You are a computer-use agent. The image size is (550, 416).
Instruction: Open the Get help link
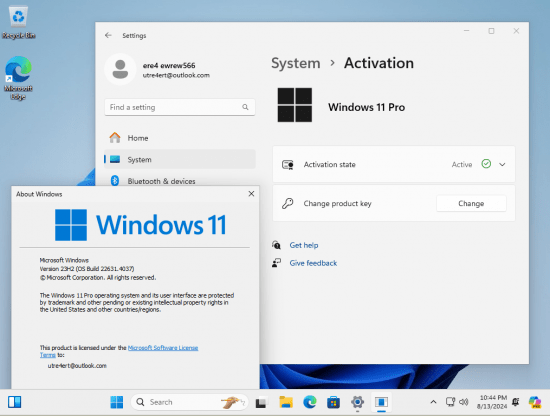coord(304,245)
